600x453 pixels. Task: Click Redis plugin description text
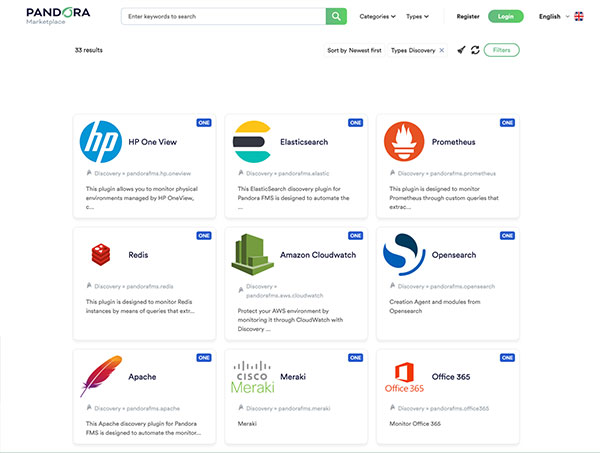140,306
